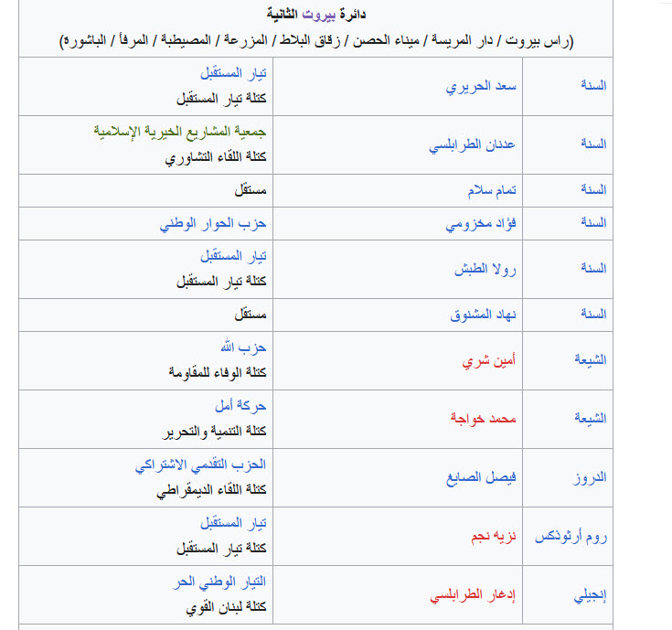Image resolution: width=672 pixels, height=630 pixels.
Task: Open the حركة أمل link
Action: tap(240, 406)
